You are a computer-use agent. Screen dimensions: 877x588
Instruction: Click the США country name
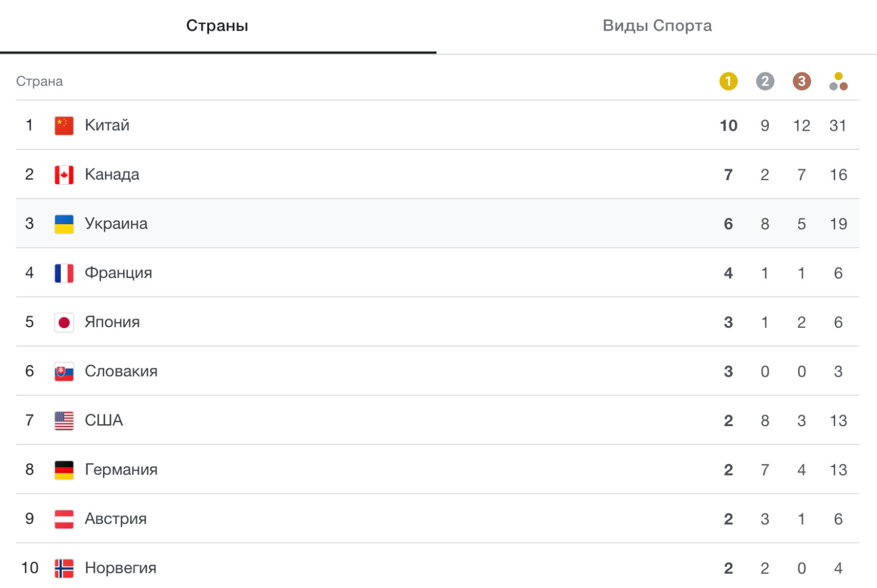click(104, 420)
